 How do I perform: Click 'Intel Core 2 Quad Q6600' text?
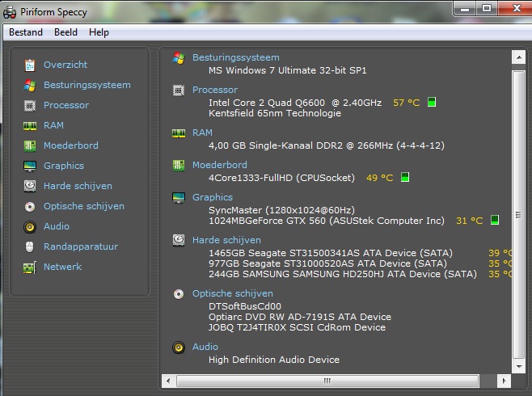267,103
